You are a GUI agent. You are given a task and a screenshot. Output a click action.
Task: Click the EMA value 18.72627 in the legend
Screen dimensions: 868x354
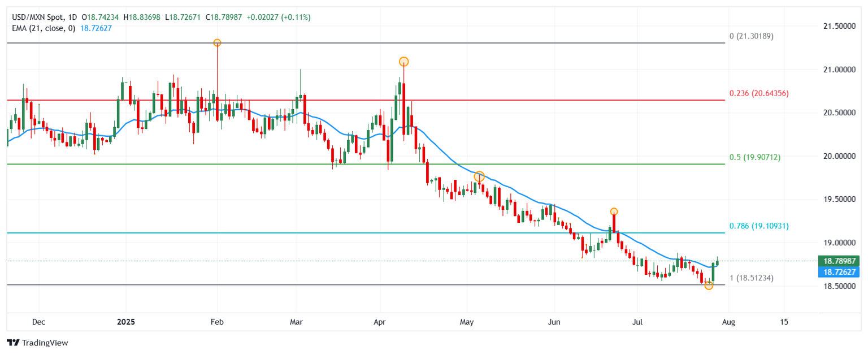coord(96,28)
